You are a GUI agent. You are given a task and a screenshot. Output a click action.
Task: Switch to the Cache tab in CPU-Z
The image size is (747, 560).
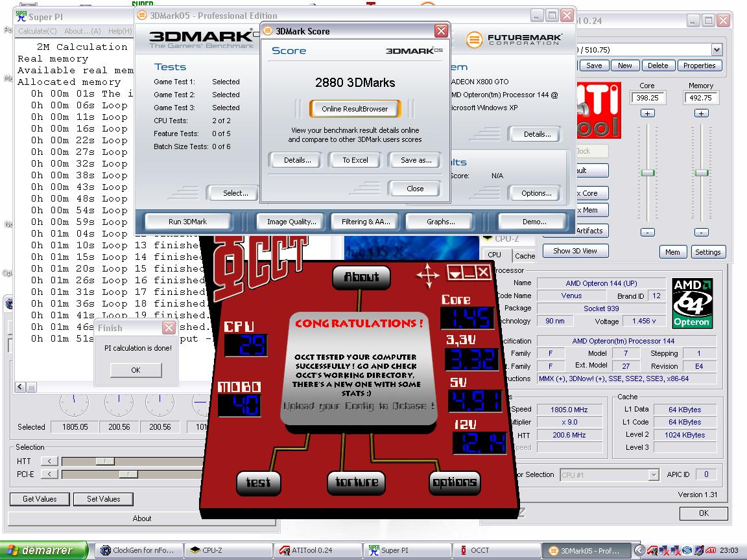[525, 256]
